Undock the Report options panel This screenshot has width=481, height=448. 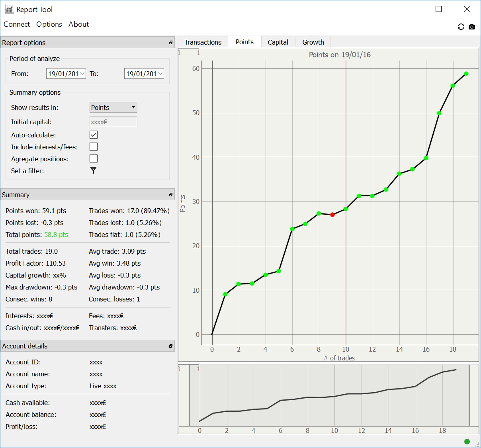tap(171, 43)
